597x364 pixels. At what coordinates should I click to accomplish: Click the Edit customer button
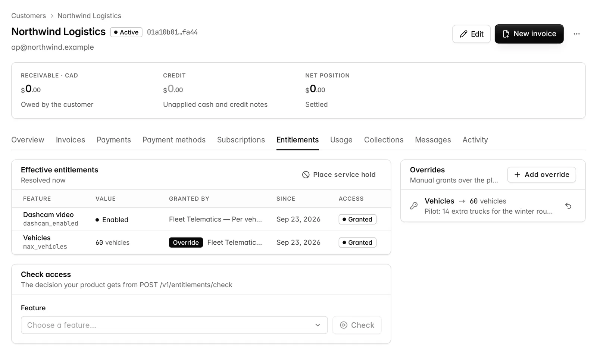[x=471, y=34]
